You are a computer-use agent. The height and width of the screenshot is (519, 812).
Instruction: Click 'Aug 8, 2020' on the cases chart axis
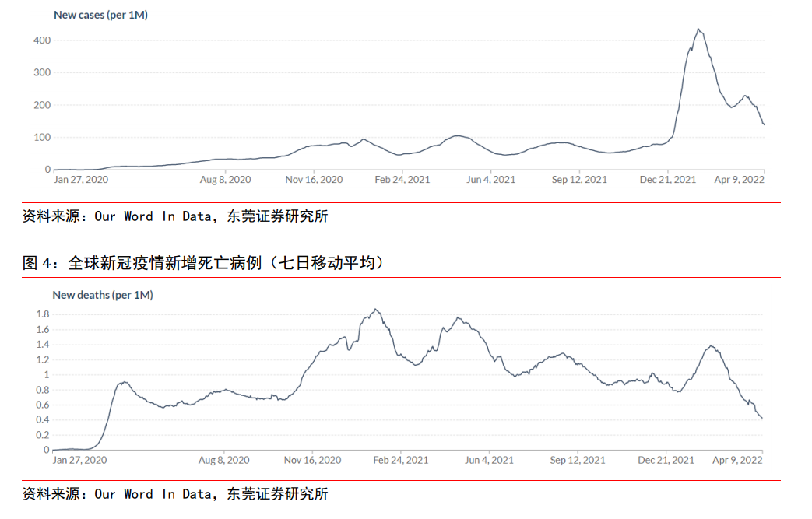click(225, 180)
